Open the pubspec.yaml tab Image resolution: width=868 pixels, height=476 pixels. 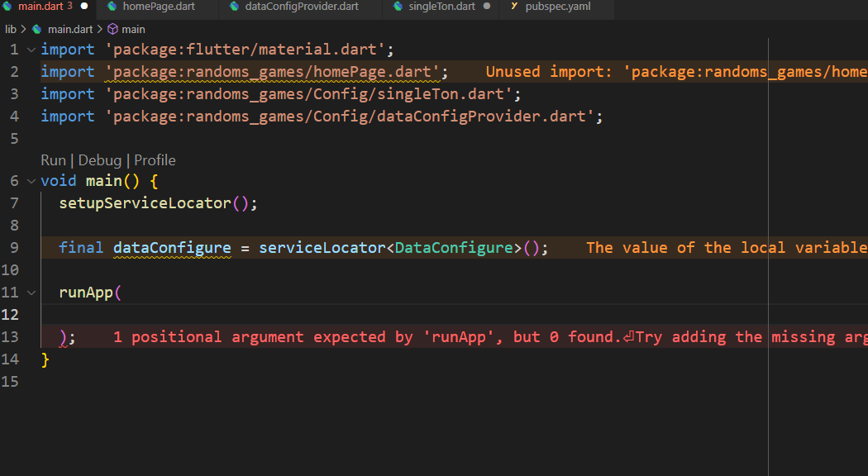557,7
